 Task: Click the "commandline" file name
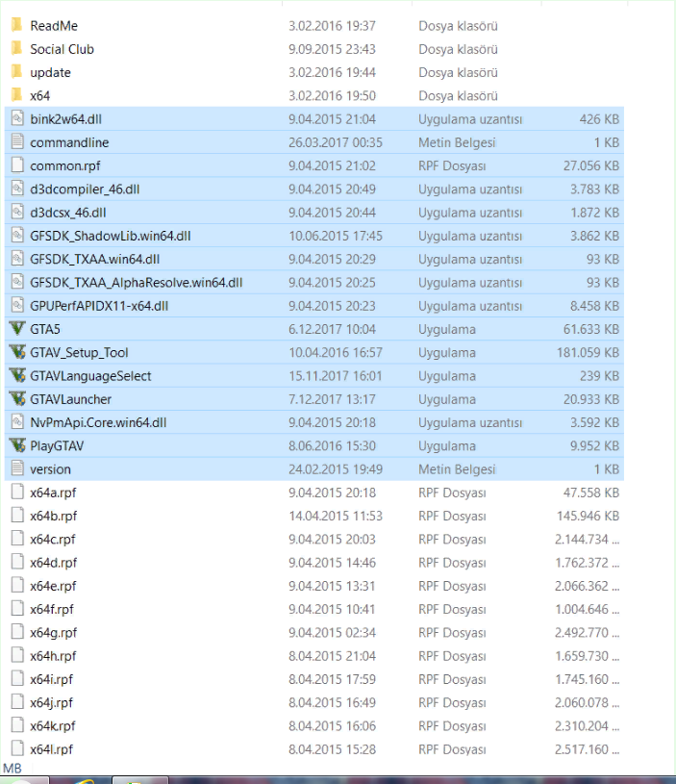[69, 142]
